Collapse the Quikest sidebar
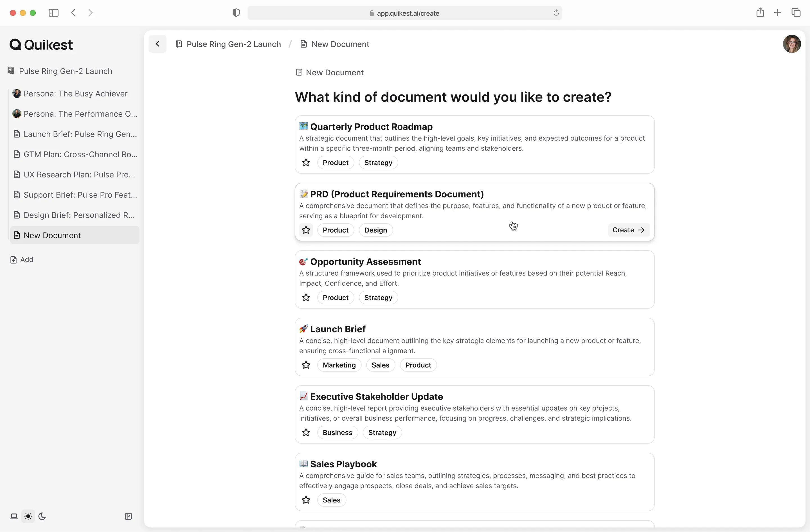The width and height of the screenshot is (810, 532). click(x=128, y=516)
